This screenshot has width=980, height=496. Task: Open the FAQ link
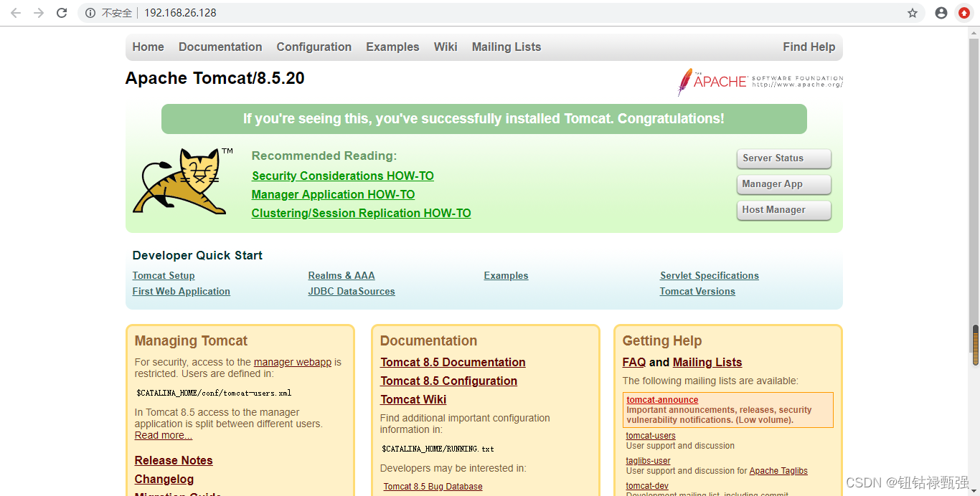coord(634,362)
